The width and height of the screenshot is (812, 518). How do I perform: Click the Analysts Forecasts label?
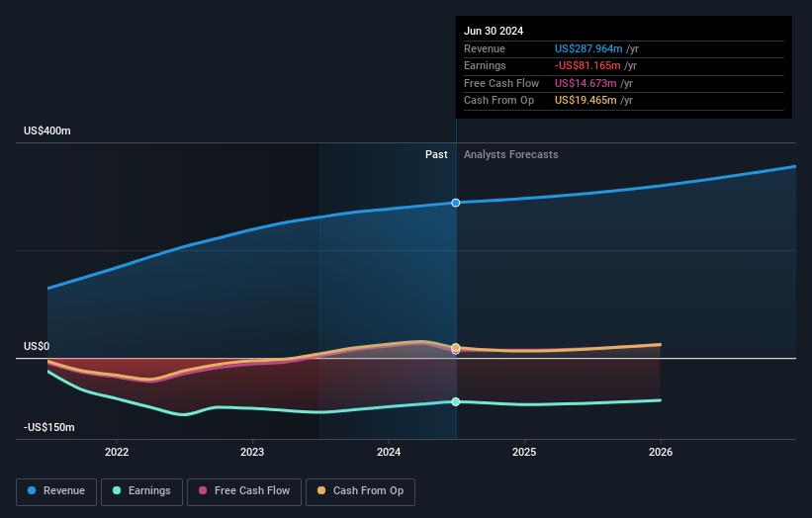pyautogui.click(x=511, y=154)
